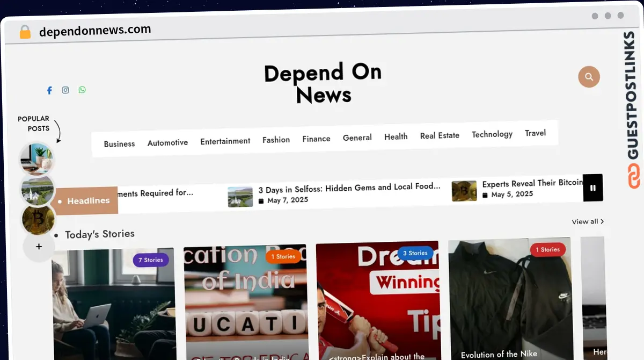Image resolution: width=644 pixels, height=360 pixels.
Task: Click the 3 Stories badge
Action: (x=415, y=253)
